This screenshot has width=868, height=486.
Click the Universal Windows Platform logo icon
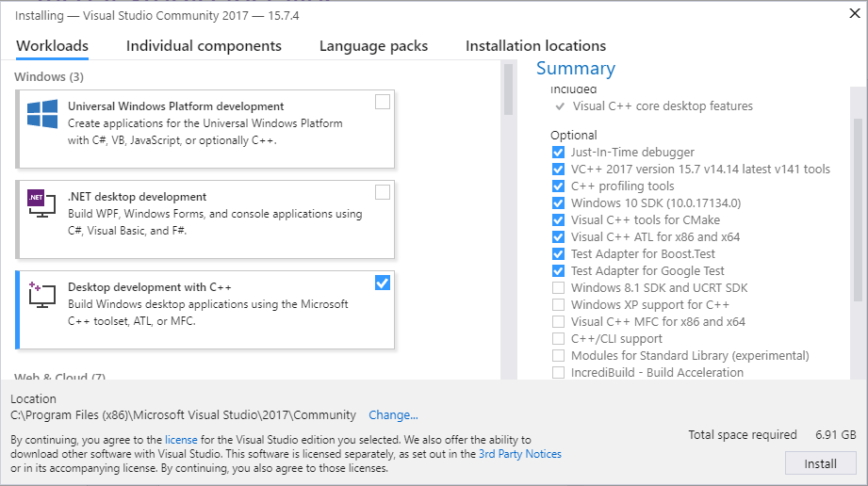coord(42,115)
